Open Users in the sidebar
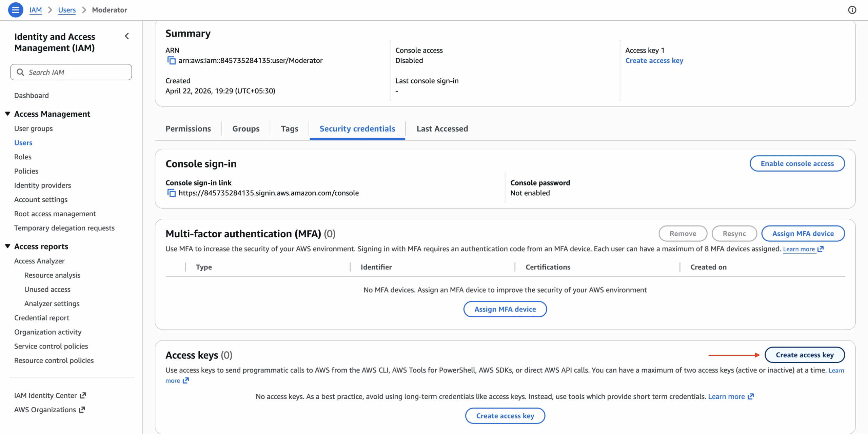This screenshot has height=434, width=868. tap(23, 143)
